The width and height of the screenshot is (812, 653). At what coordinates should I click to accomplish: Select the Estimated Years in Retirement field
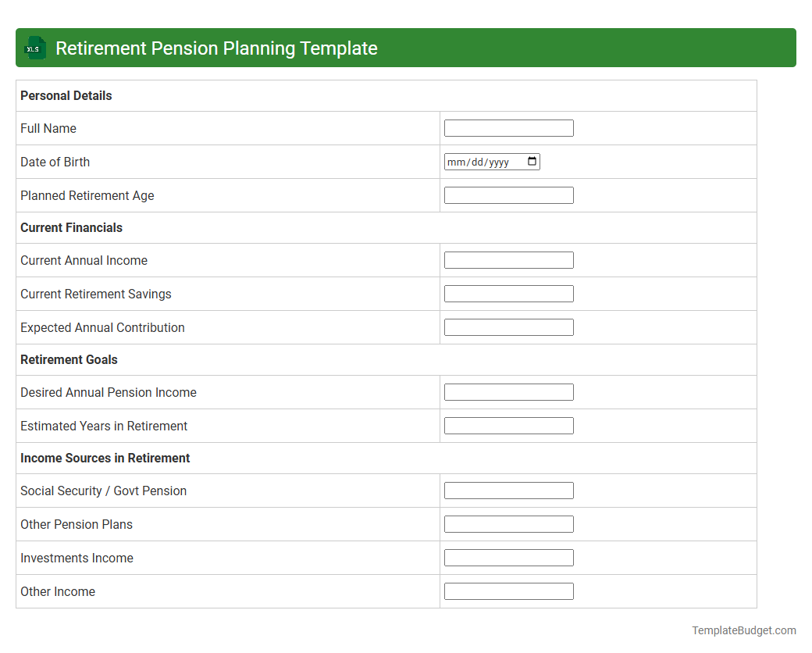pyautogui.click(x=508, y=425)
